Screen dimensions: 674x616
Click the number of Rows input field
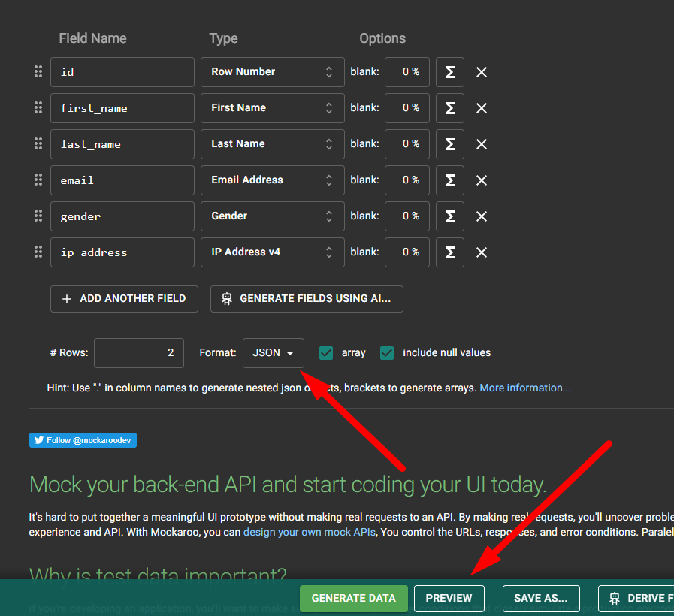point(139,353)
